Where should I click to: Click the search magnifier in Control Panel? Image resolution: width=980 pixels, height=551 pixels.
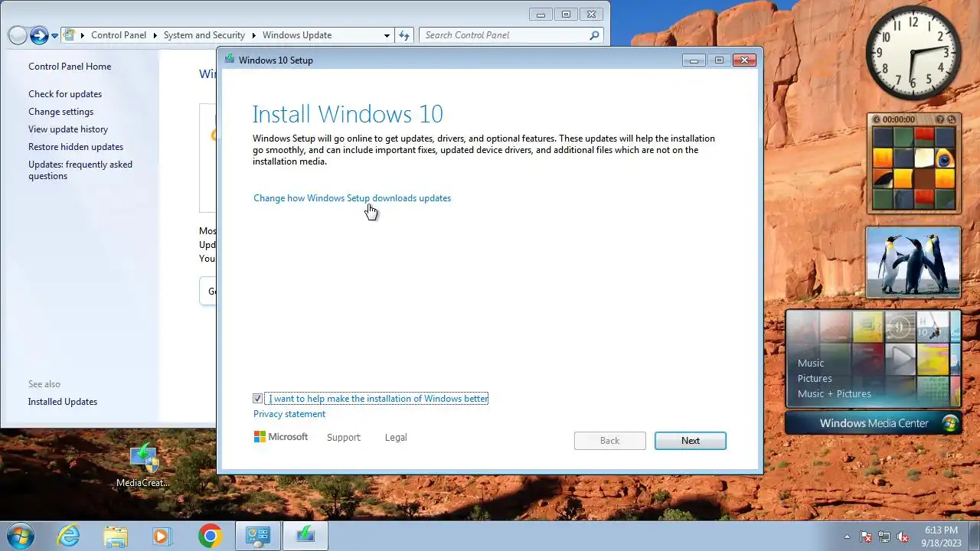point(594,35)
